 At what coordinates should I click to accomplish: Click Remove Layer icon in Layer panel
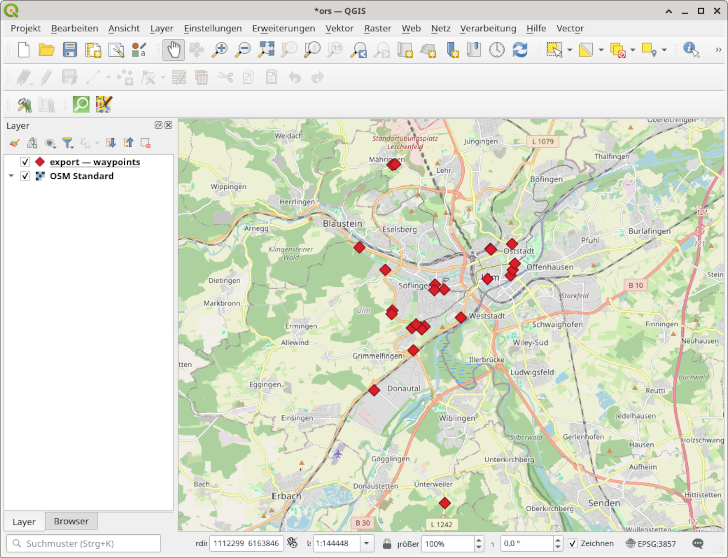(145, 143)
